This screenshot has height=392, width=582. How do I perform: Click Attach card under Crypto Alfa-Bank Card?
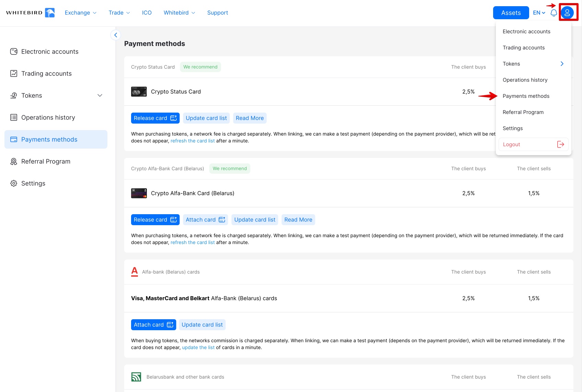click(206, 220)
